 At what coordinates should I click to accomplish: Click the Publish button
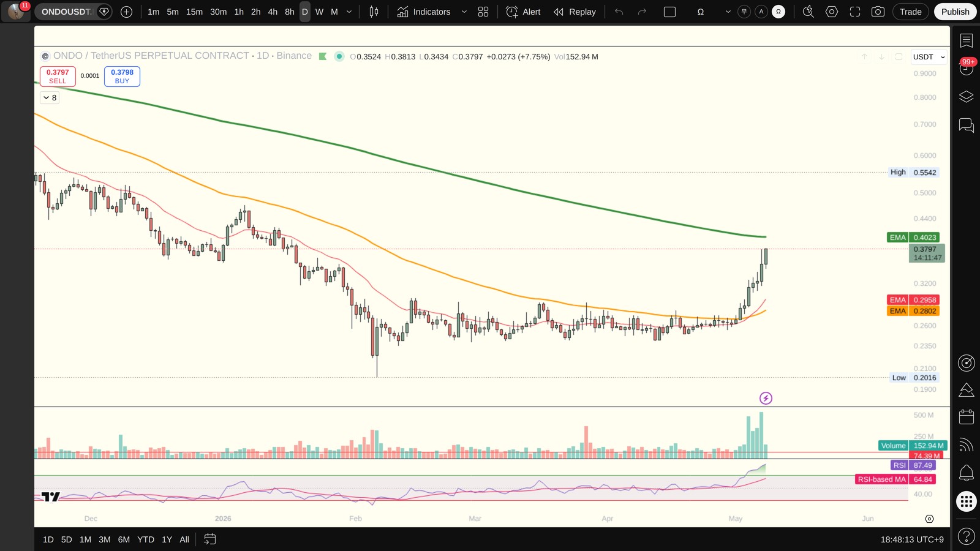click(x=955, y=12)
